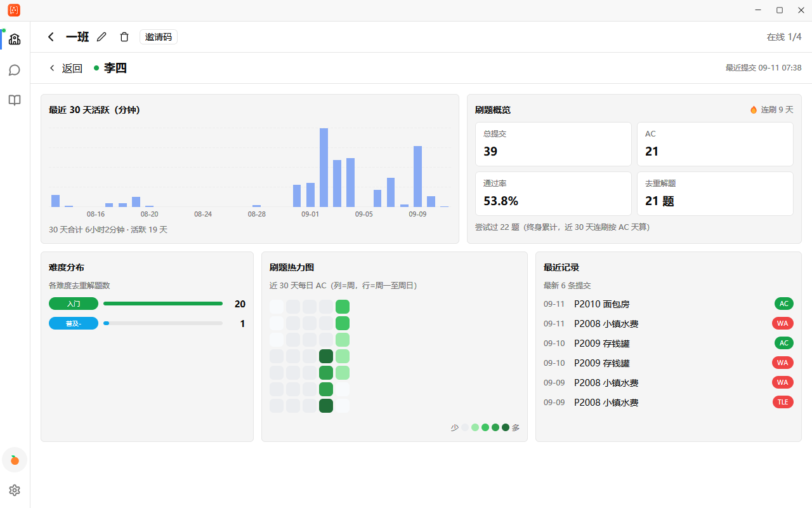This screenshot has width=812, height=508.
Task: Click the orange avatar icon in sidebar
Action: [15, 460]
